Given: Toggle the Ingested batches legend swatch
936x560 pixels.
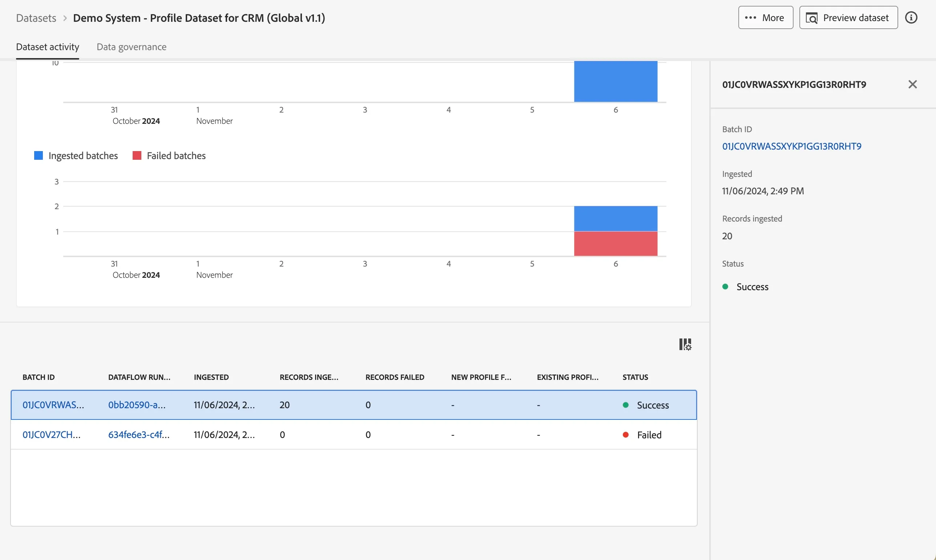Looking at the screenshot, I should click(39, 155).
